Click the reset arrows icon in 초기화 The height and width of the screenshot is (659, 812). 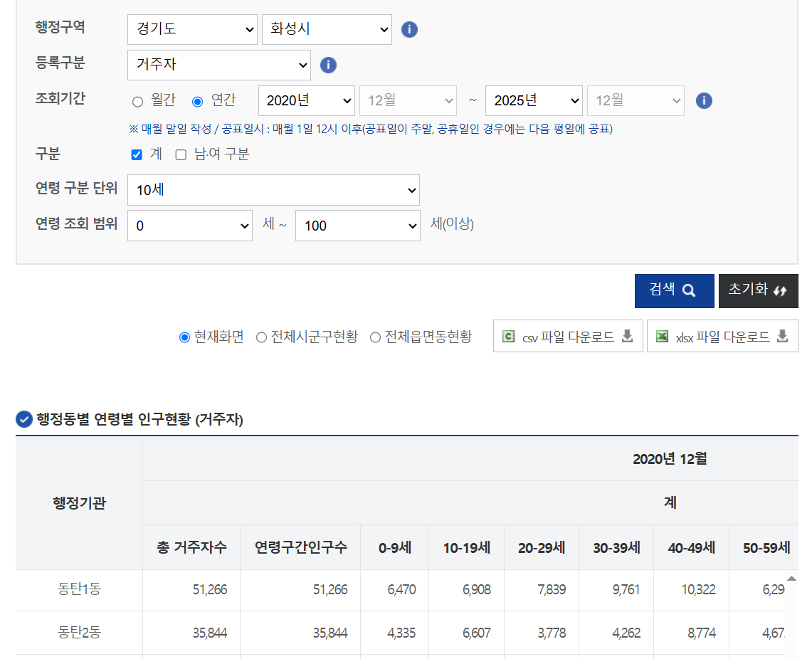(x=779, y=291)
